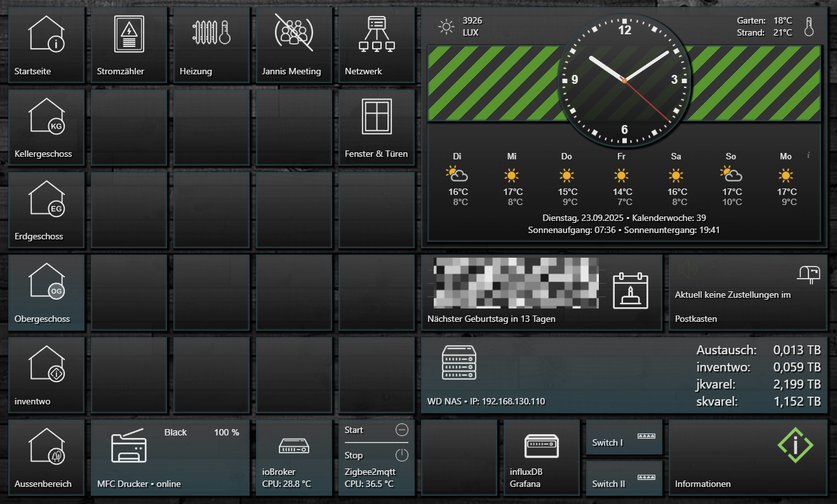
Task: Click the MFC Drucker printer icon
Action: 128,446
